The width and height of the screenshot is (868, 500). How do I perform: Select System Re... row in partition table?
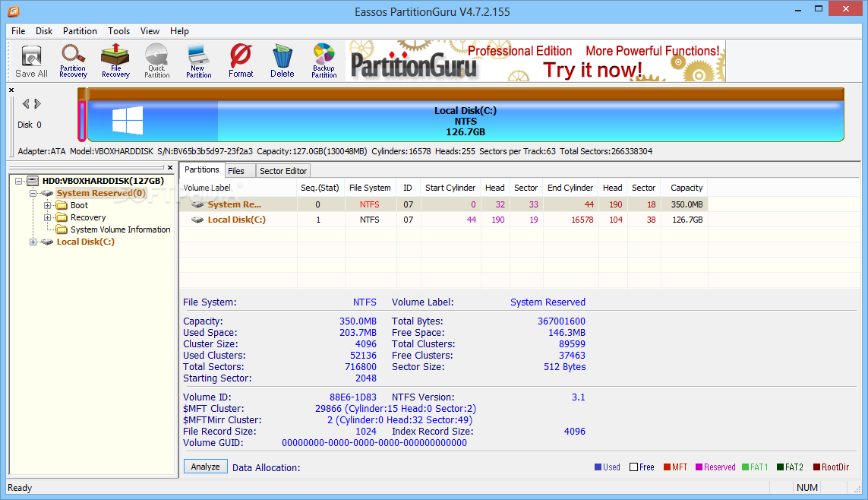tap(444, 204)
